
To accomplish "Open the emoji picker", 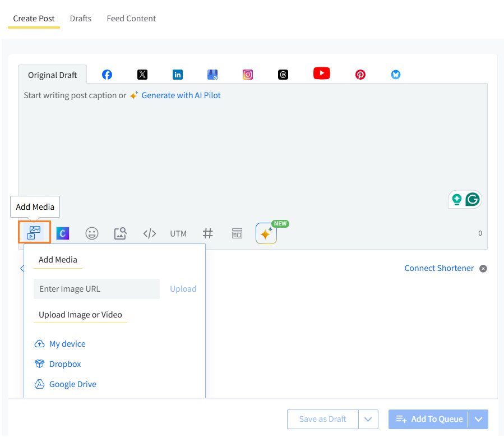I will pos(92,233).
